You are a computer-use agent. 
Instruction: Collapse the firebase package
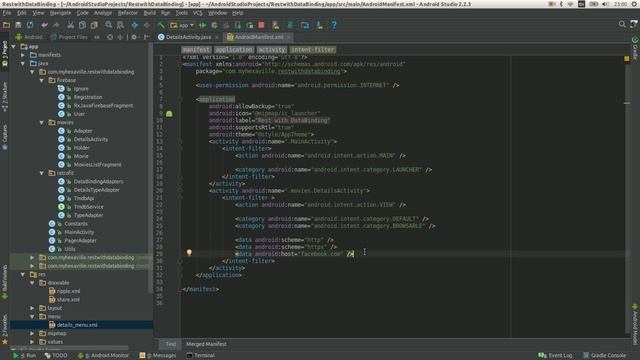42,80
